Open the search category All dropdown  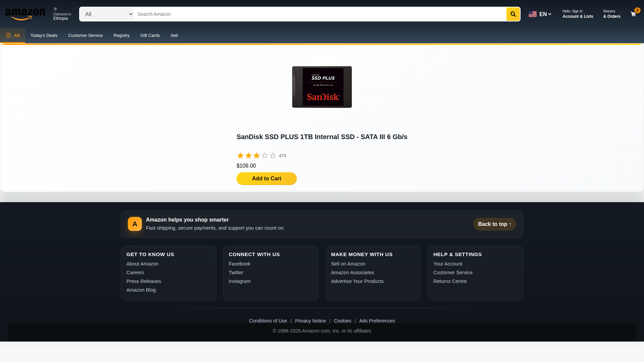(106, 14)
